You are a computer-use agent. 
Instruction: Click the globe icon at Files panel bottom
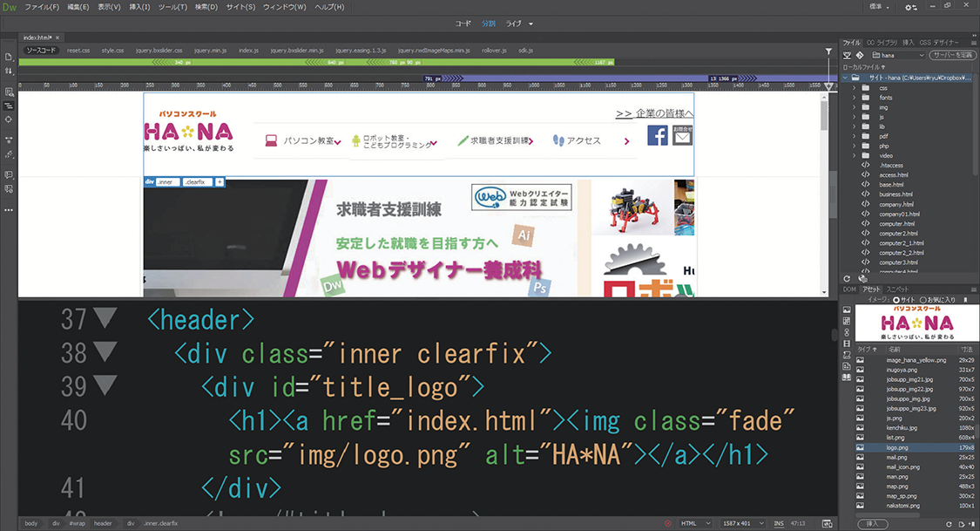click(862, 279)
